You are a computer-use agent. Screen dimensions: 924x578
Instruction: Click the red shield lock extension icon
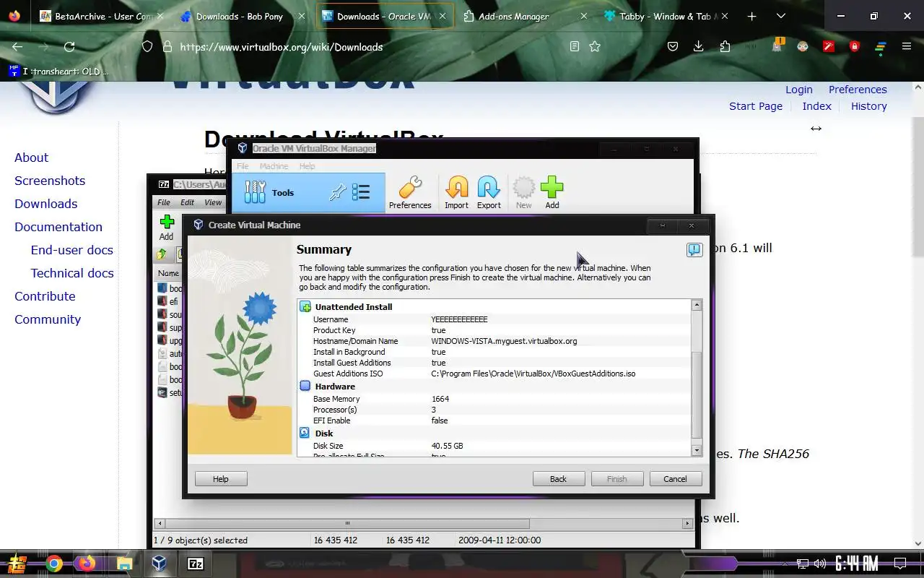tap(855, 46)
